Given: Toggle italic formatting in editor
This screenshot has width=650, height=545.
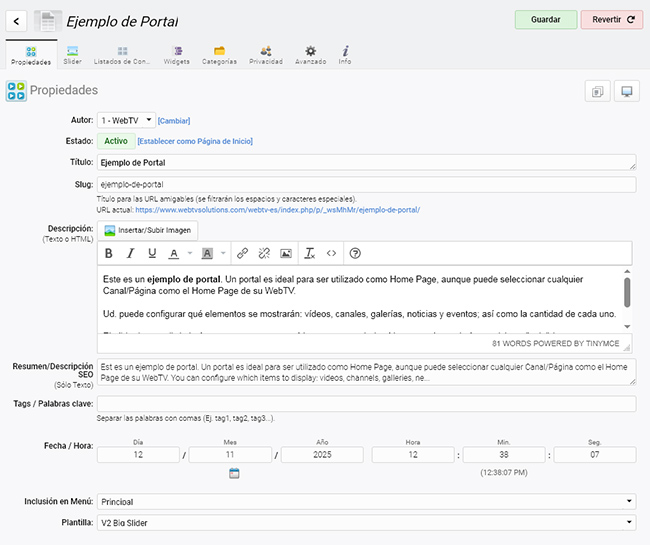Looking at the screenshot, I should pos(130,253).
